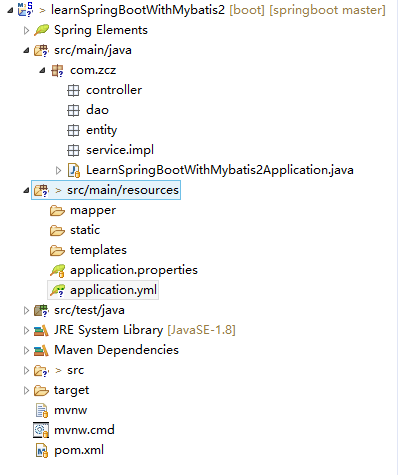398x475 pixels.
Task: Click the [JavaSE-1.8] version decoration
Action: (201, 330)
